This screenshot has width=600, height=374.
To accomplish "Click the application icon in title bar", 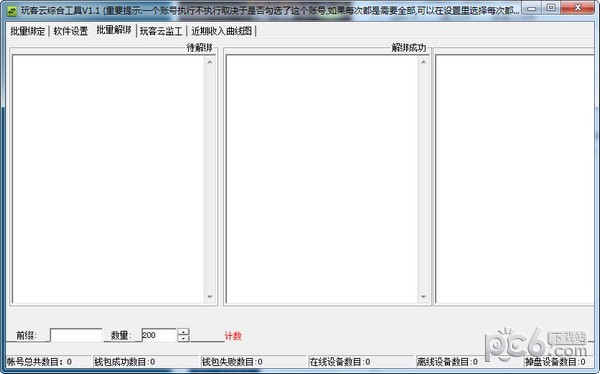I will [x=12, y=11].
